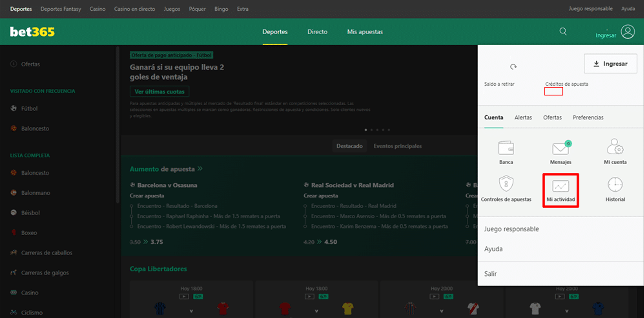Open Historial clock icon

click(615, 184)
